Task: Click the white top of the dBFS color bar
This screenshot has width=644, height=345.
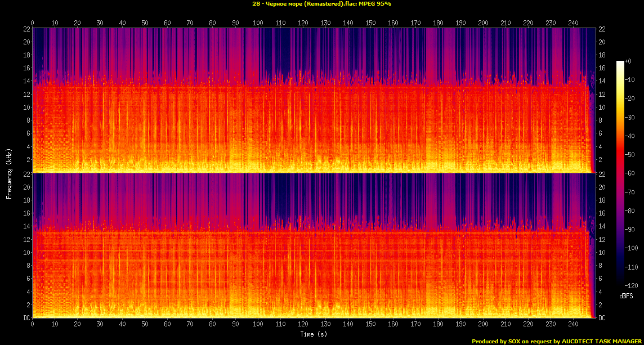Action: click(x=620, y=62)
